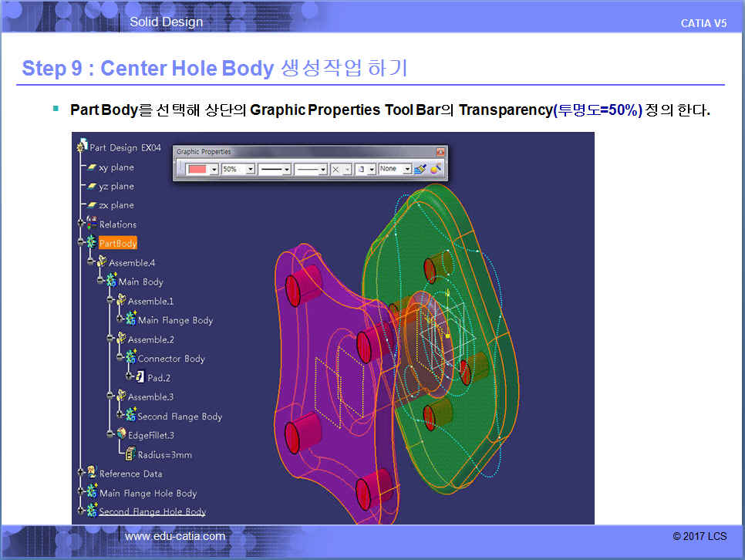The height and width of the screenshot is (560, 745).
Task: Select the Pad.2 feature icon
Action: tap(140, 378)
